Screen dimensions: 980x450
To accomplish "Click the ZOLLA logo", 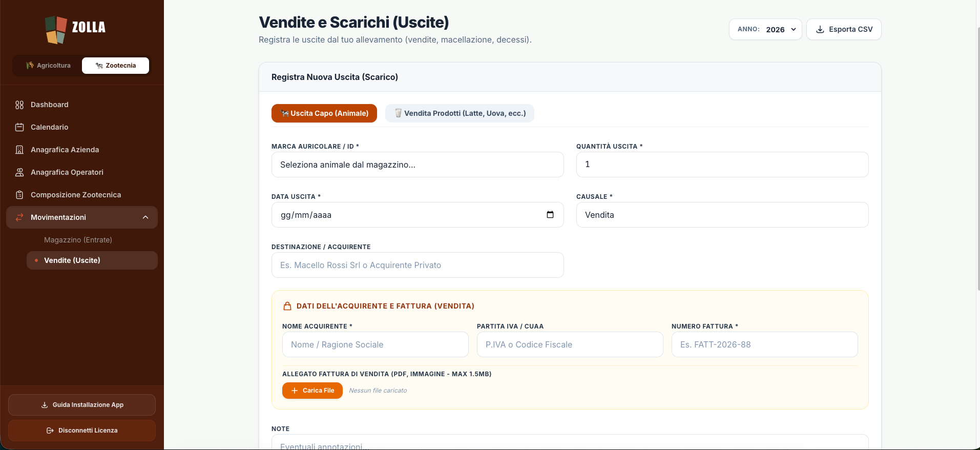I will [75, 29].
